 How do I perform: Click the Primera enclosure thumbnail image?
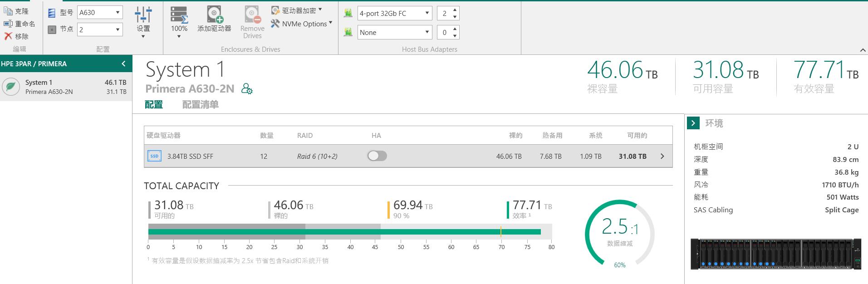click(x=776, y=254)
